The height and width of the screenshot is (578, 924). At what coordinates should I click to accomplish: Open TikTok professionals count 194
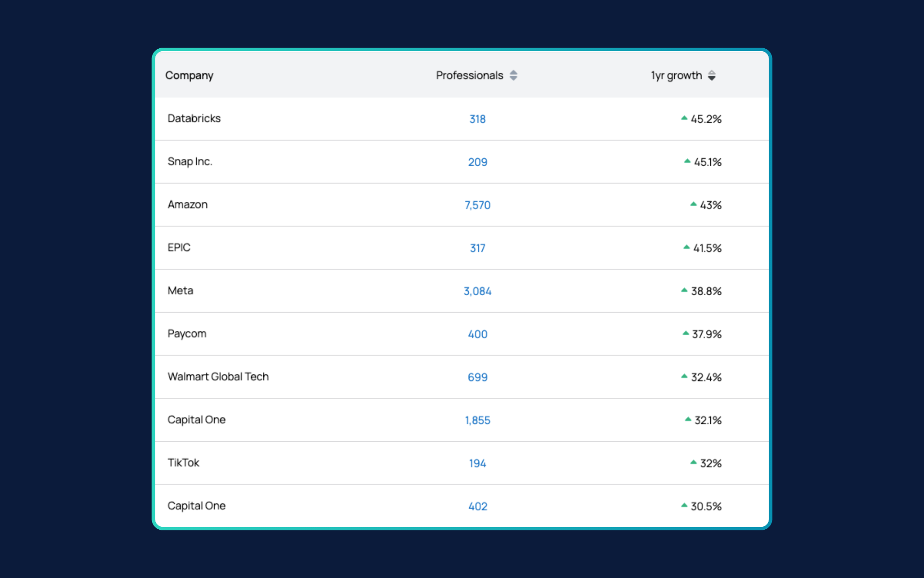[x=477, y=463]
